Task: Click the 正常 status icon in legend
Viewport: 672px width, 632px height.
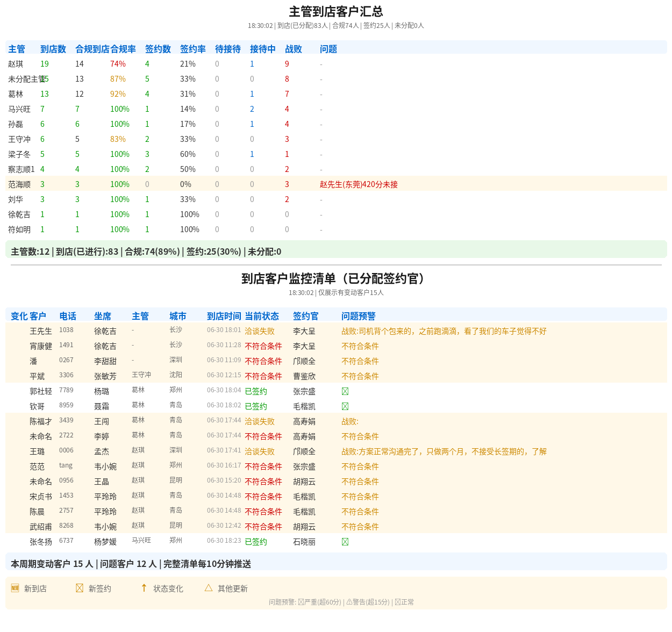Action: 398,602
